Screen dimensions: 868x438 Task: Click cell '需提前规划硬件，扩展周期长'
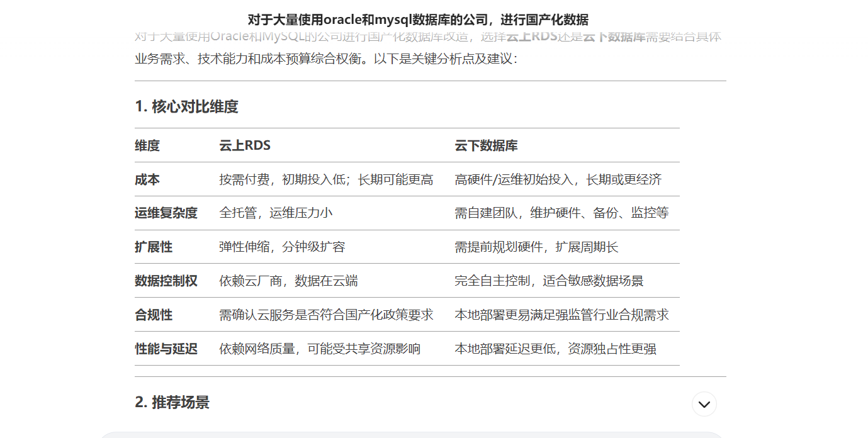pyautogui.click(x=536, y=247)
